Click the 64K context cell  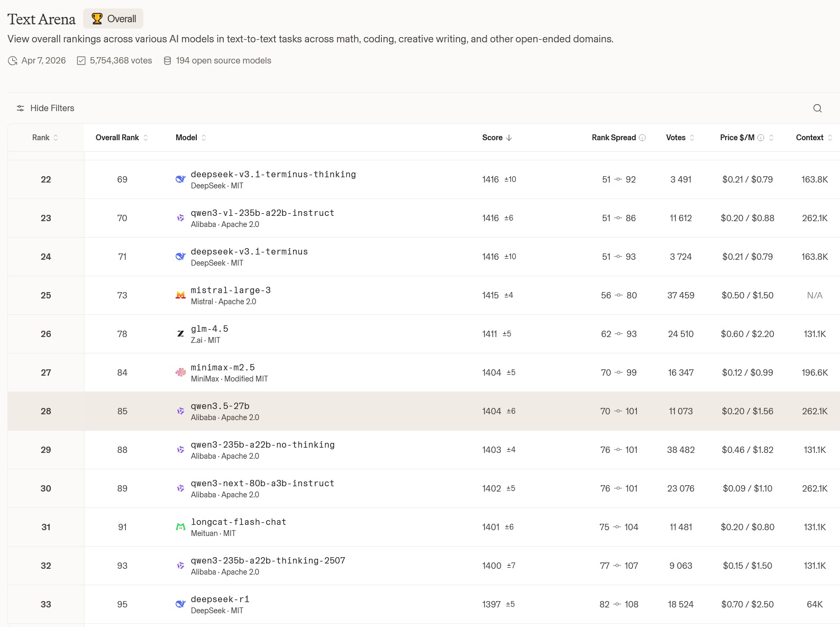pyautogui.click(x=815, y=604)
